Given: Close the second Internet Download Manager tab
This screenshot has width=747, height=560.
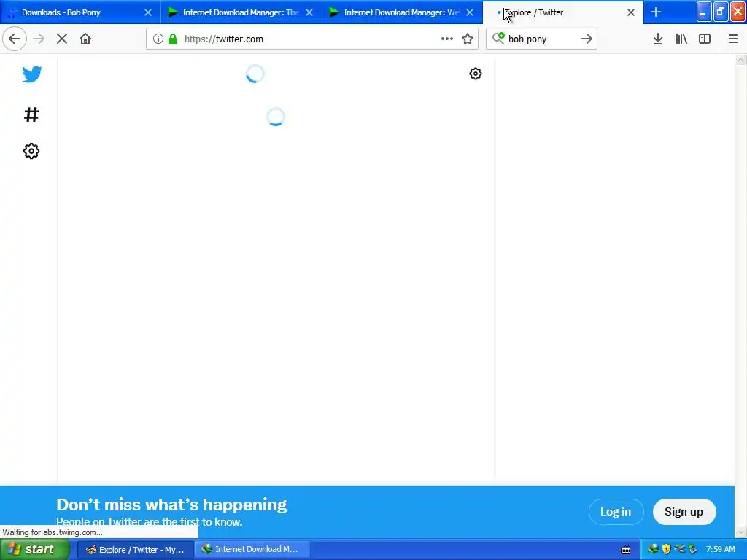Looking at the screenshot, I should tap(309, 12).
